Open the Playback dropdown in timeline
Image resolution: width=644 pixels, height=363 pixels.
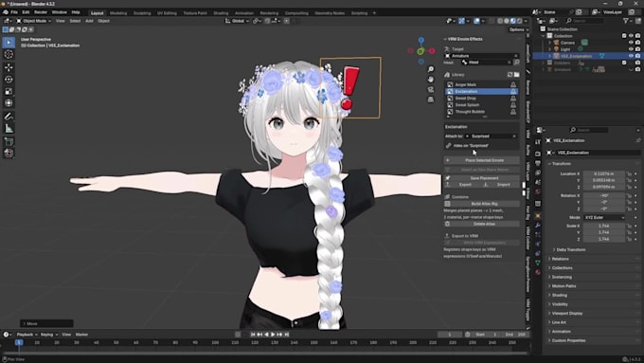(x=27, y=335)
